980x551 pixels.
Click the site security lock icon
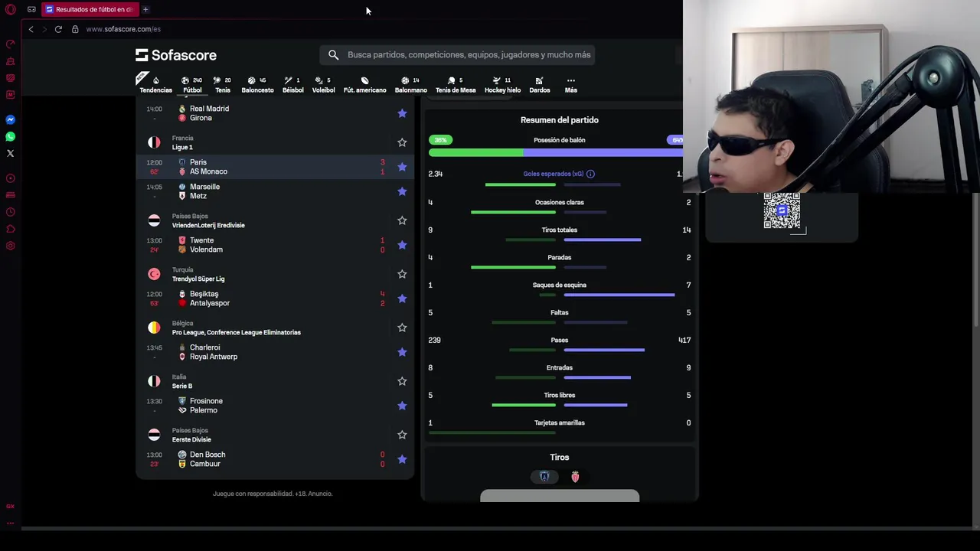tap(75, 29)
